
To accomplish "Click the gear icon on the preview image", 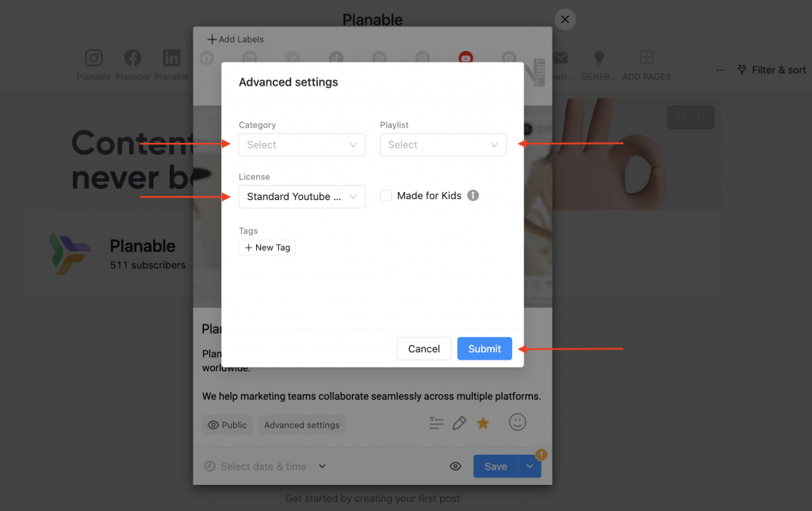I will (x=681, y=116).
